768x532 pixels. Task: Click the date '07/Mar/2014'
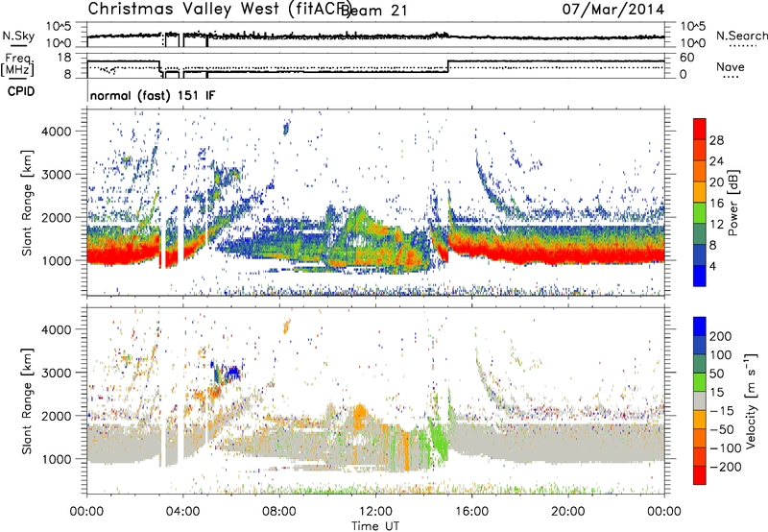point(613,10)
